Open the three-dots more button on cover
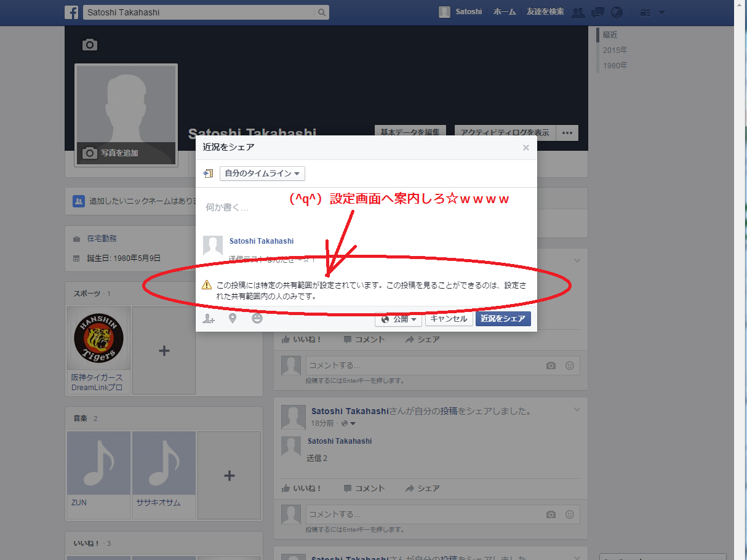This screenshot has width=747, height=560. coord(567,133)
